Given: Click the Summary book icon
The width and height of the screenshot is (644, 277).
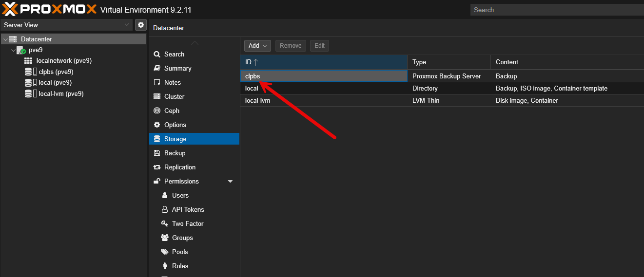Looking at the screenshot, I should coord(157,68).
